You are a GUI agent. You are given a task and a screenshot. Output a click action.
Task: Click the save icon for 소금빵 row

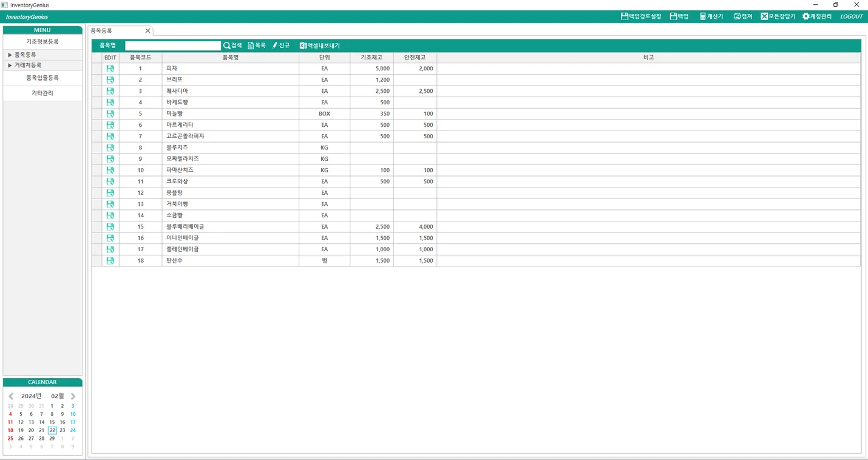point(110,215)
